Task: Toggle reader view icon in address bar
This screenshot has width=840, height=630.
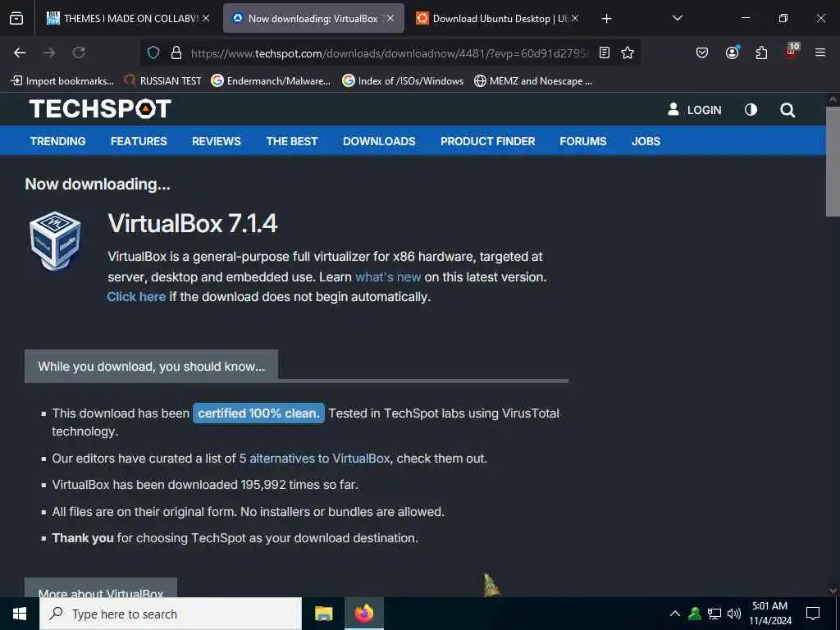Action: click(605, 52)
